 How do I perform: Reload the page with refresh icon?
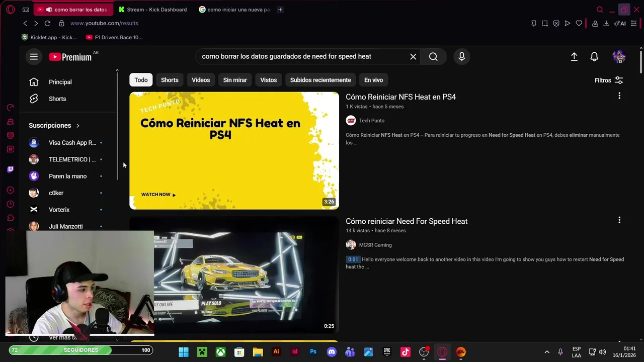[x=47, y=23]
